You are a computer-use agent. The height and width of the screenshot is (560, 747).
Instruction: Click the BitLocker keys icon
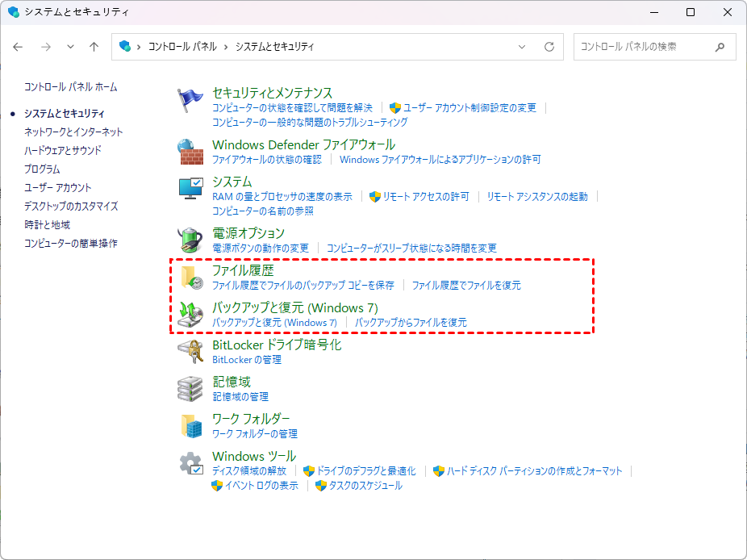click(x=190, y=352)
